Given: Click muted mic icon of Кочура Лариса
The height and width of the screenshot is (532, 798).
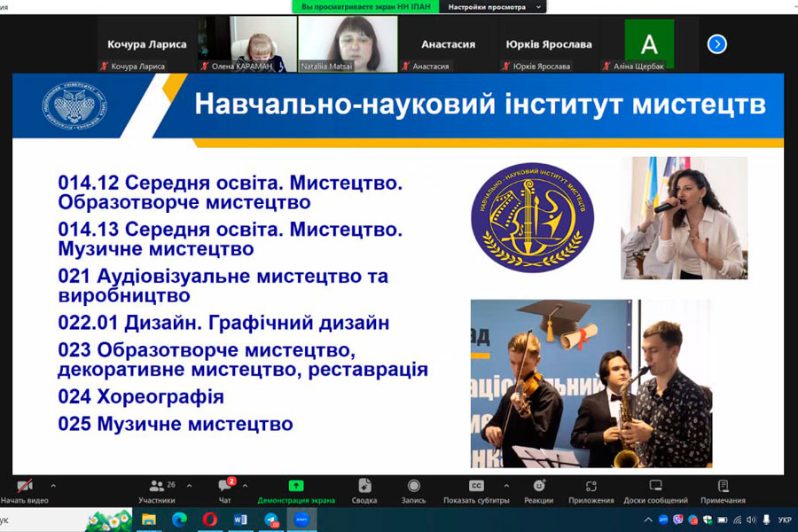Looking at the screenshot, I should click(105, 66).
